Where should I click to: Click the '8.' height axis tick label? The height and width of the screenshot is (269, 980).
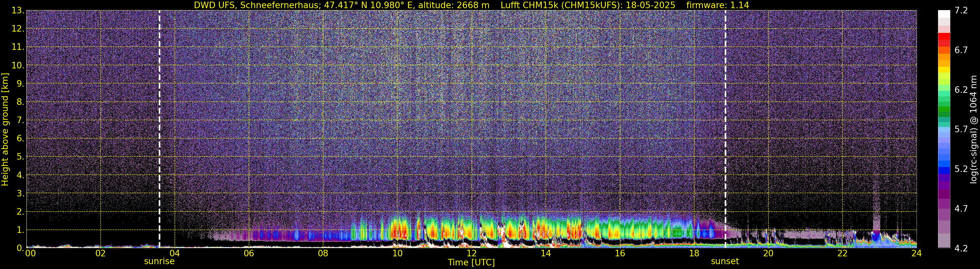20,102
